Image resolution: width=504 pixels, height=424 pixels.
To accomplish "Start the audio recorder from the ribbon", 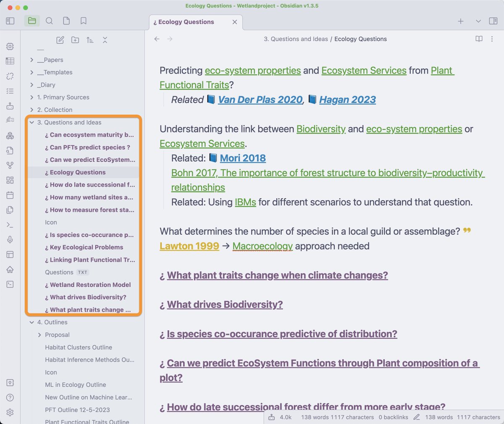I will pyautogui.click(x=10, y=240).
